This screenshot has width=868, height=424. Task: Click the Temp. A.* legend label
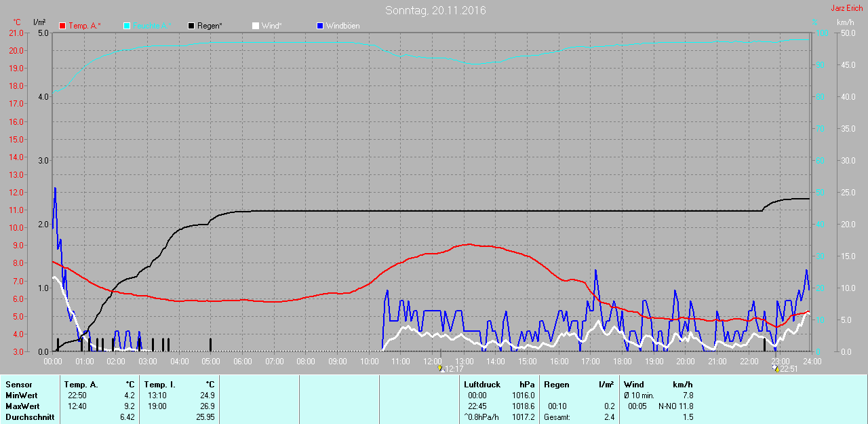[84, 26]
